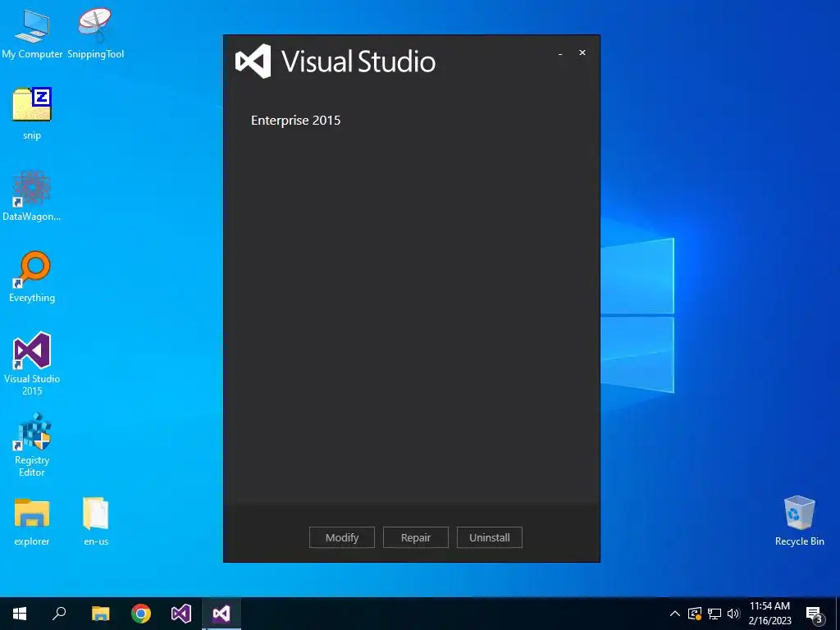
Task: Open File Explorer from the taskbar
Action: 100,614
